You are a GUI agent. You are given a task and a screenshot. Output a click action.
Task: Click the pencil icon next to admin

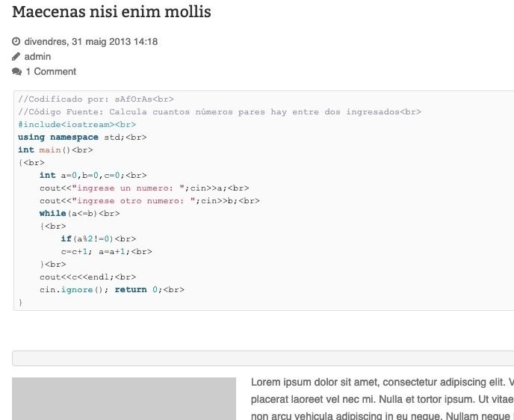[x=16, y=56]
